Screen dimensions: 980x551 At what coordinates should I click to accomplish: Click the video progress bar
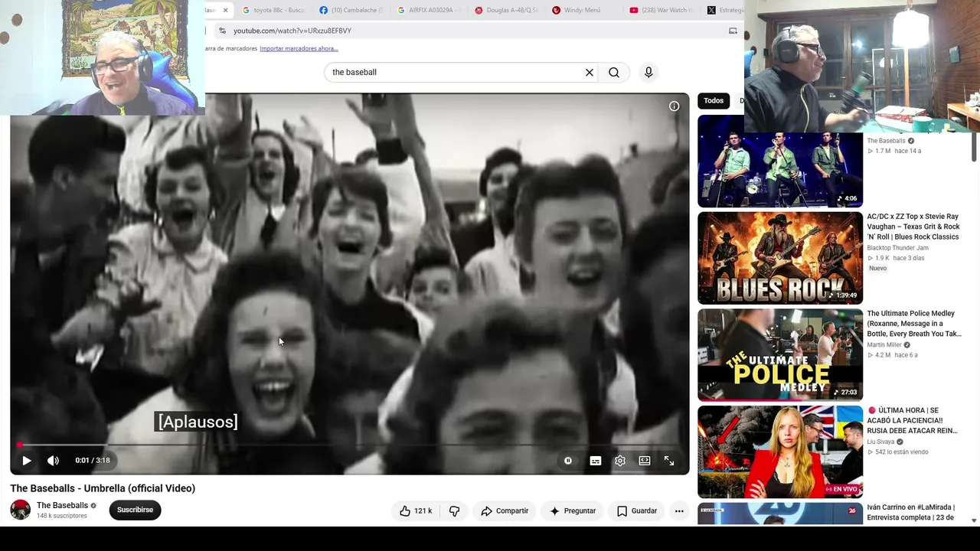coord(349,445)
